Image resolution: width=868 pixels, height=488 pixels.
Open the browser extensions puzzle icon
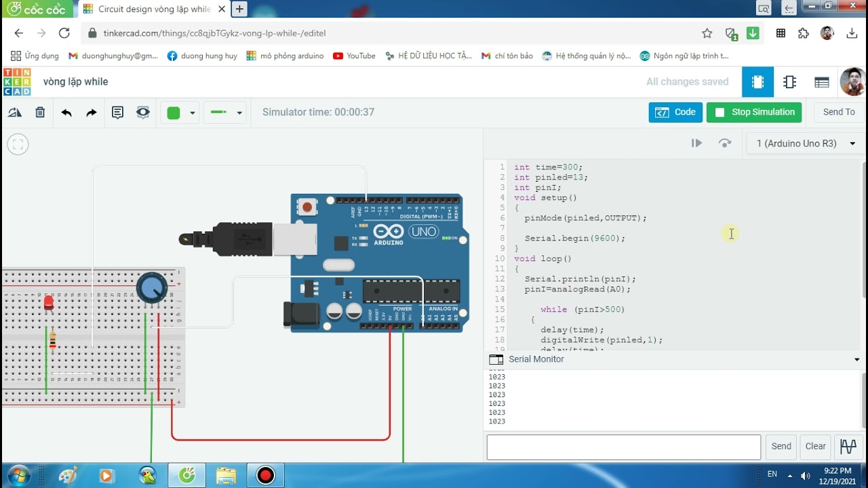[804, 33]
